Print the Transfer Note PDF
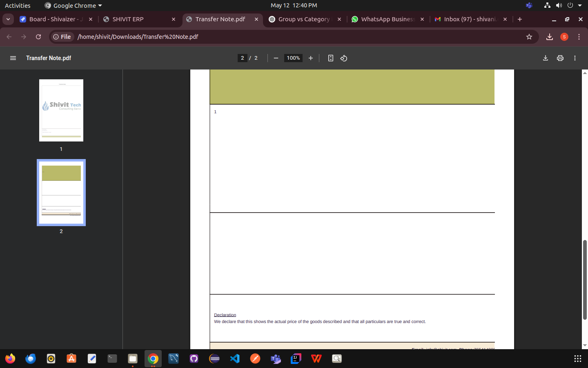 click(560, 58)
